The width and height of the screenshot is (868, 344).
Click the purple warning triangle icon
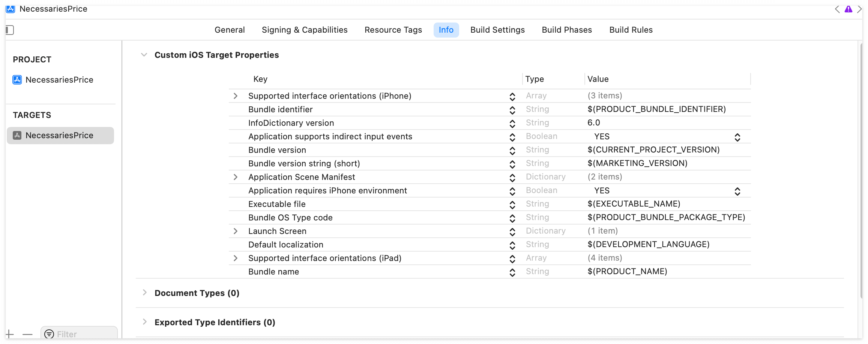[x=848, y=9]
